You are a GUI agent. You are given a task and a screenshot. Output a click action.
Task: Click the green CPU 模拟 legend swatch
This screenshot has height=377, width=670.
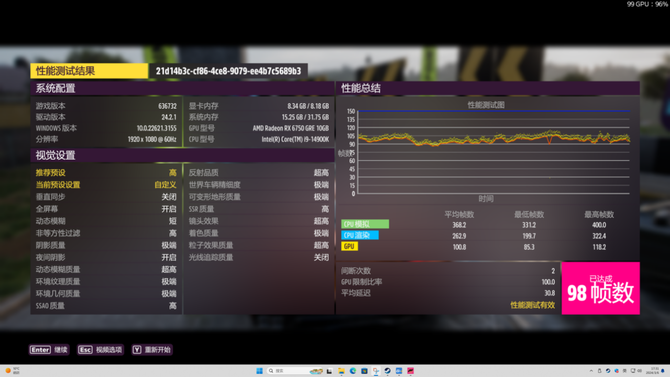(365, 224)
